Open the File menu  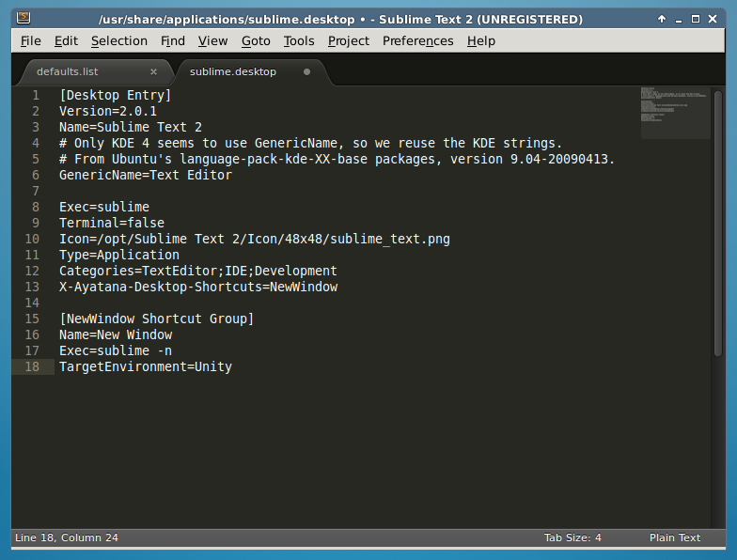(30, 40)
